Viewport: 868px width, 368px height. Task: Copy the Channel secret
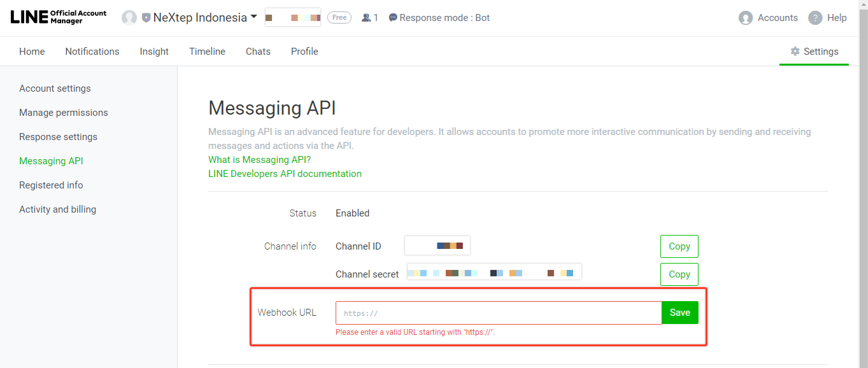click(x=679, y=274)
